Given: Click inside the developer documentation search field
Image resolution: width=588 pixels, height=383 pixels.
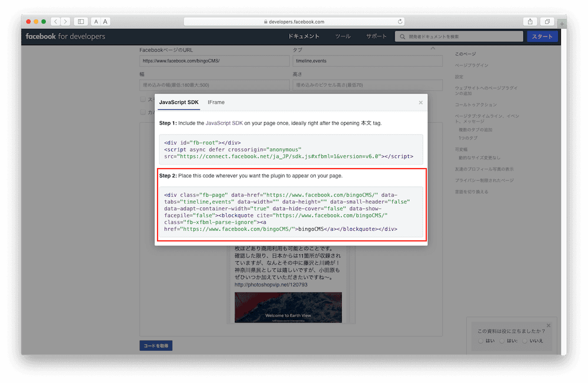Looking at the screenshot, I should click(x=459, y=36).
